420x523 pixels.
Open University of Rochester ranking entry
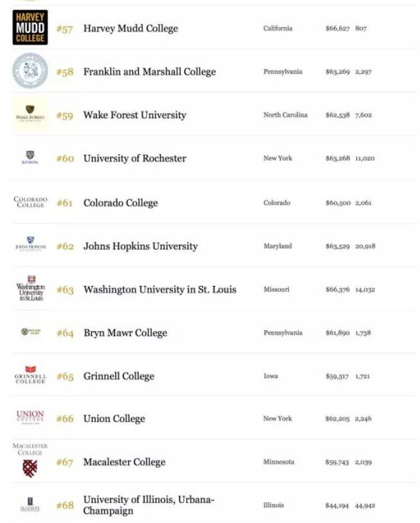pos(135,158)
